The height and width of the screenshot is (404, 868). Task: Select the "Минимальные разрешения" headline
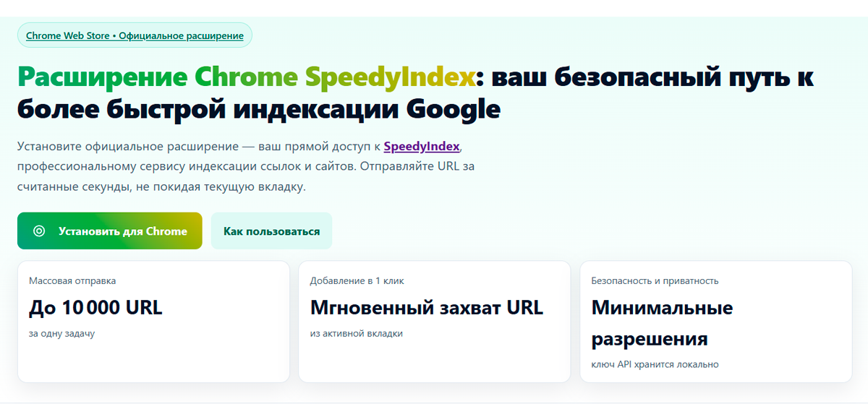pyautogui.click(x=662, y=323)
